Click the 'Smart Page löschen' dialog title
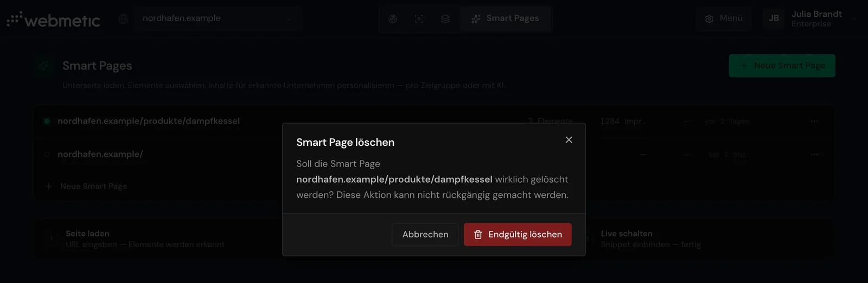 coord(345,142)
